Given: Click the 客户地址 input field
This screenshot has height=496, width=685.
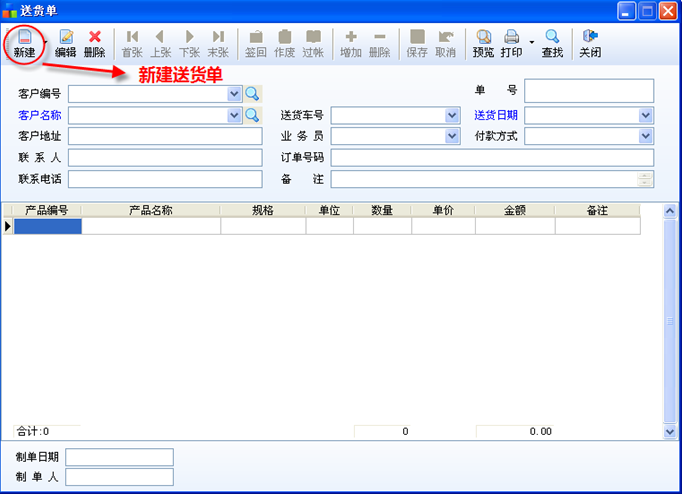Looking at the screenshot, I should [165, 136].
